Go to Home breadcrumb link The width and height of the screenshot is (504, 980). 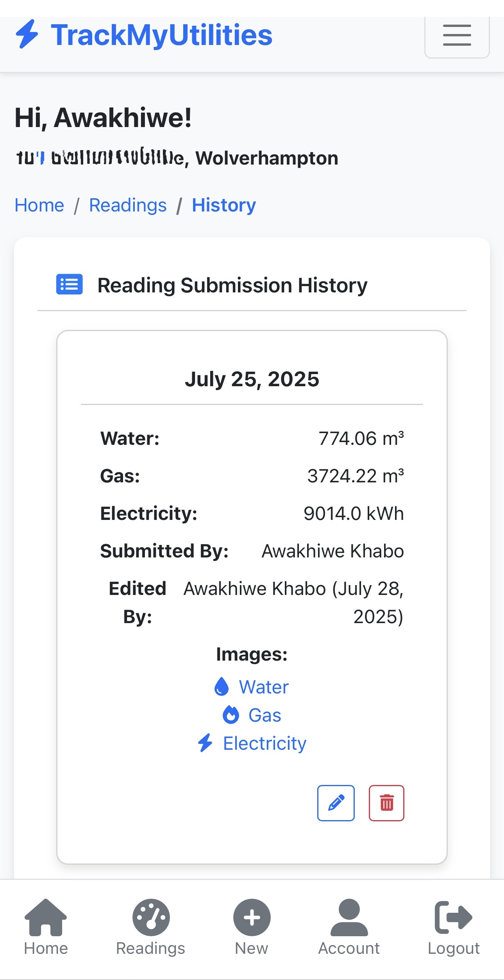point(39,205)
